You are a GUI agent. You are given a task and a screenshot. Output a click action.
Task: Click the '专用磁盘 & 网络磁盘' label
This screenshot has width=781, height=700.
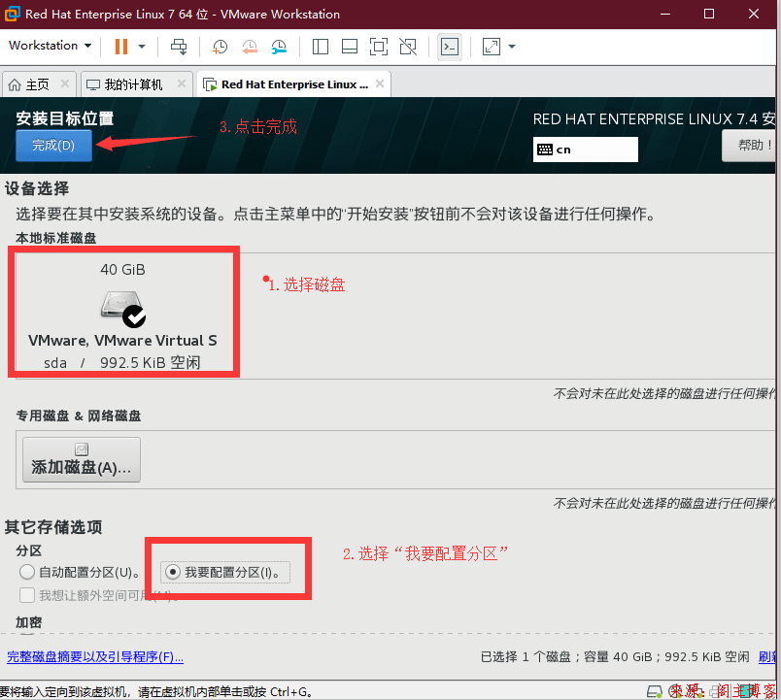tap(79, 416)
